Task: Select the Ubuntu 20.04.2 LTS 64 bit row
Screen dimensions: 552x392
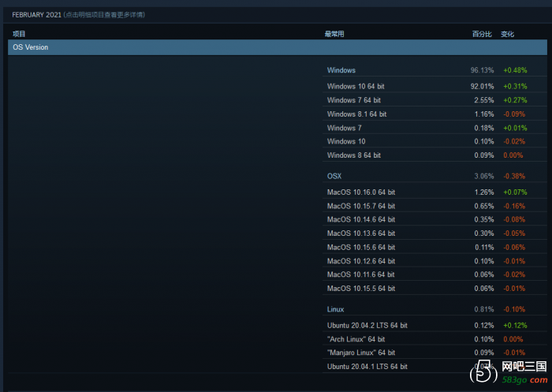Action: [x=435, y=326]
